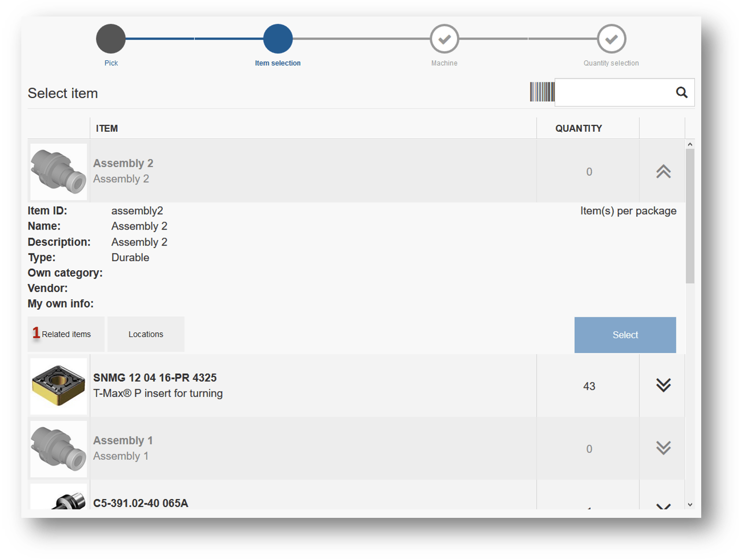This screenshot has height=560, width=739.
Task: Open the Related items tab
Action: [66, 334]
